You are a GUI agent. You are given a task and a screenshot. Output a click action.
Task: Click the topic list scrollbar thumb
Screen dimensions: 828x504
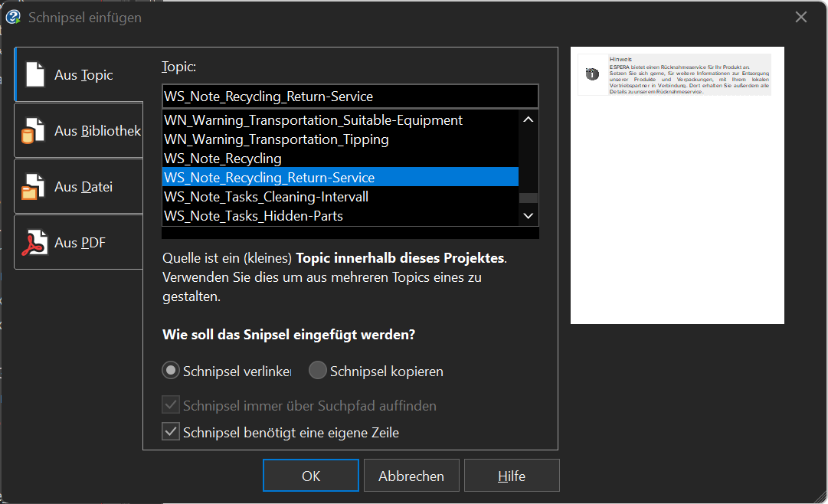[528, 198]
